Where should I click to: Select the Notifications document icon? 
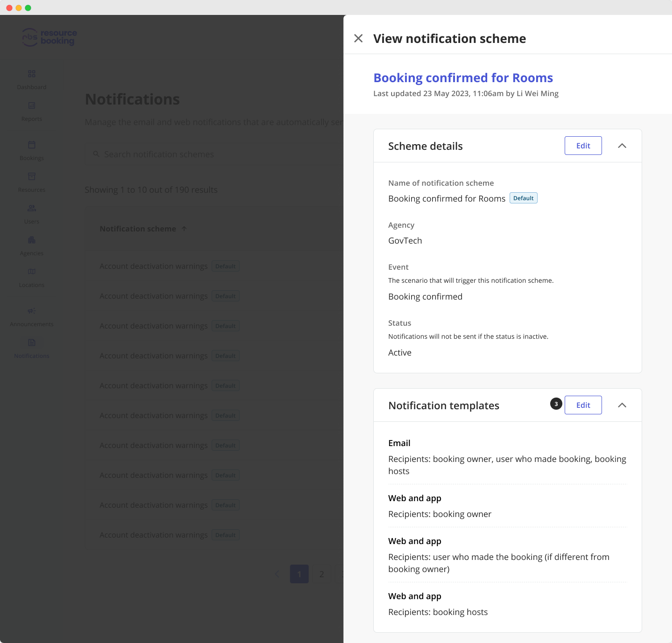(x=31, y=342)
